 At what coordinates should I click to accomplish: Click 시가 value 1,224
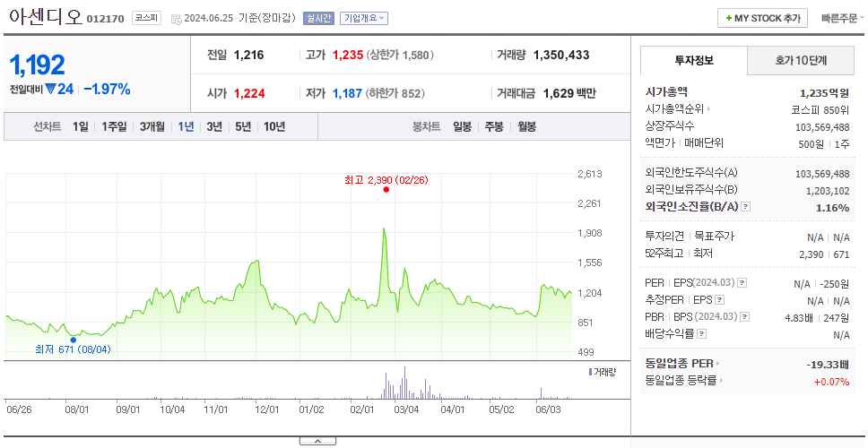pyautogui.click(x=249, y=93)
